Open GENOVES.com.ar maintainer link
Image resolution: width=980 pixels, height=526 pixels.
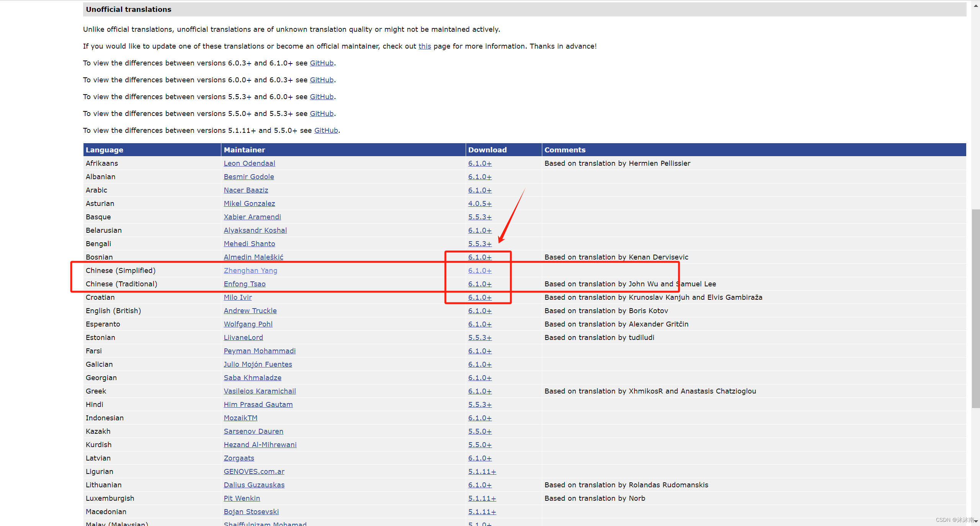click(254, 472)
